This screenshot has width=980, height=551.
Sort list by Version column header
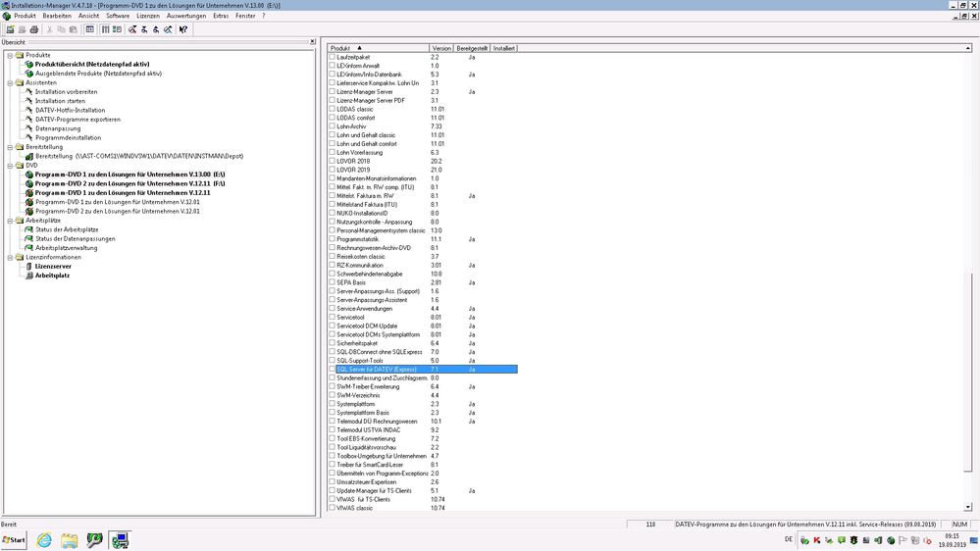click(x=441, y=48)
